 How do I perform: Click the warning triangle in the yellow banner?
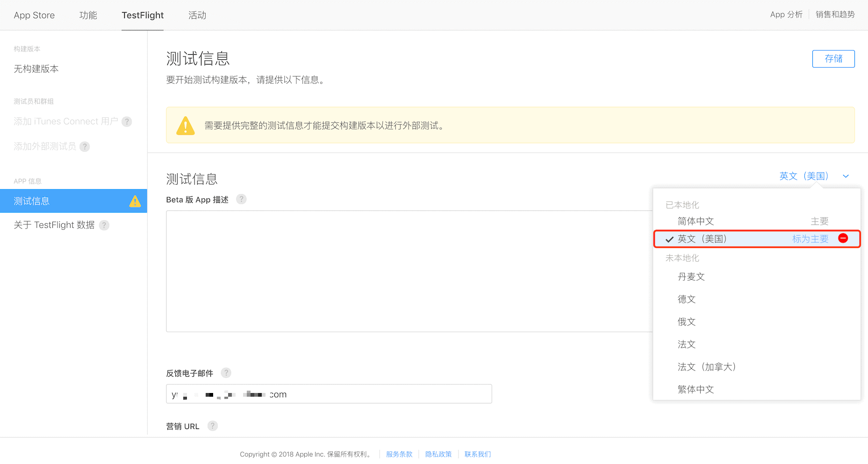186,126
